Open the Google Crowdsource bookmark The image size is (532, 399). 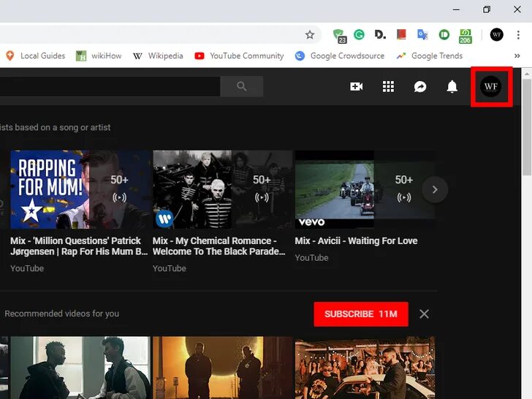click(x=340, y=56)
